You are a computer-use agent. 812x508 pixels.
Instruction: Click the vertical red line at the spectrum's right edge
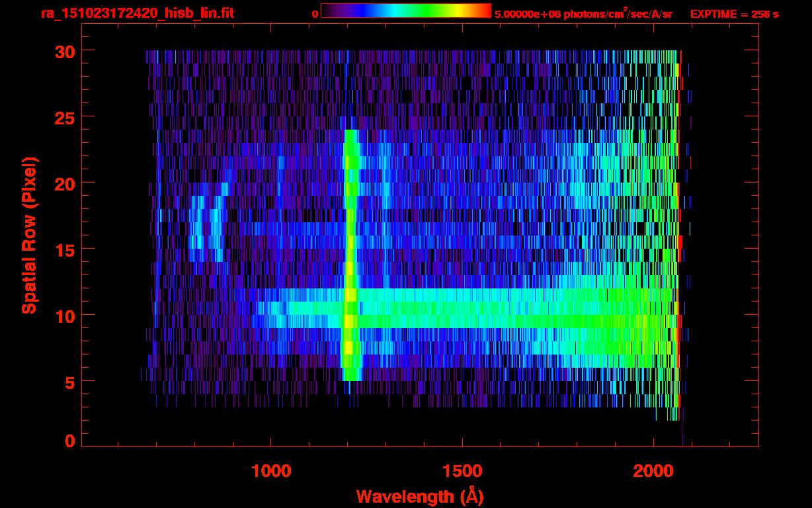(x=680, y=229)
